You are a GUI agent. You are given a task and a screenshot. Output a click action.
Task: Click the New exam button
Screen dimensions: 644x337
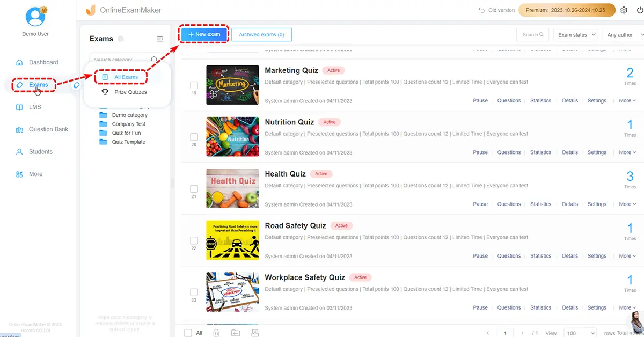204,34
